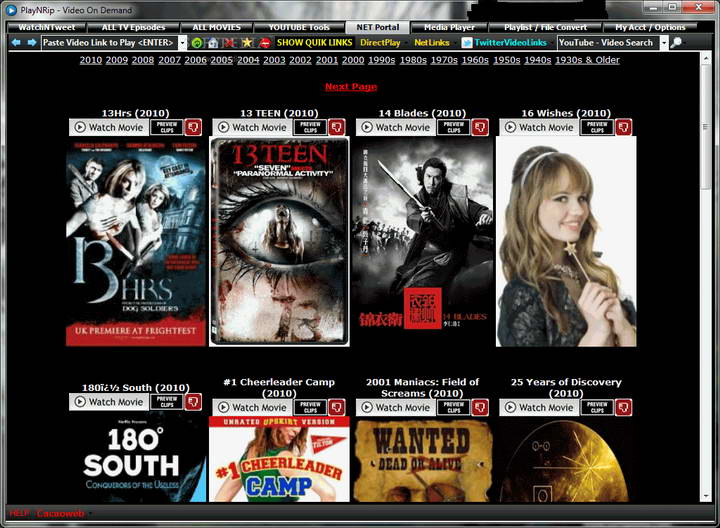720x528 pixels.
Task: Click the red X stop icon
Action: (229, 43)
